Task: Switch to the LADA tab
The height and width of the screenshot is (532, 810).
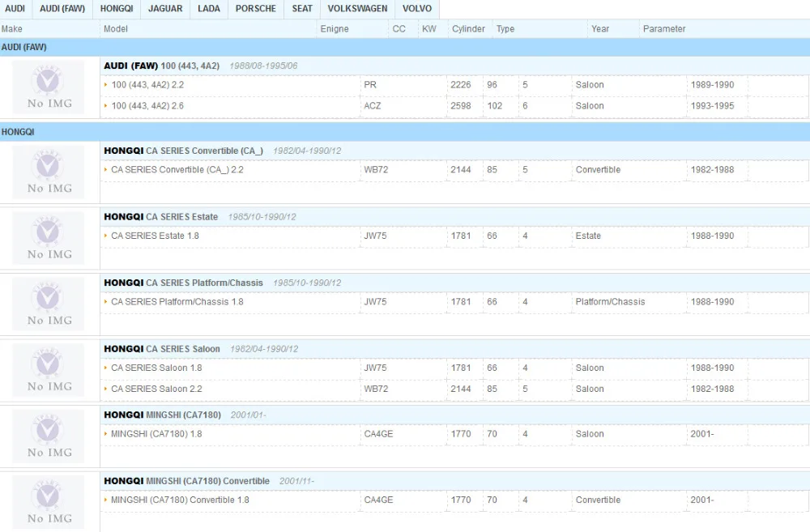Action: click(209, 9)
